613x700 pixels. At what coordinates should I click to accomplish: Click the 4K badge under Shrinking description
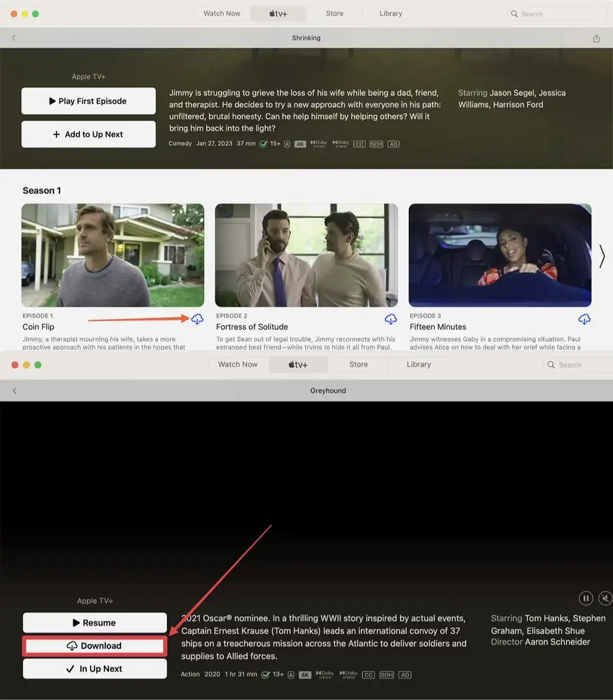pyautogui.click(x=300, y=144)
